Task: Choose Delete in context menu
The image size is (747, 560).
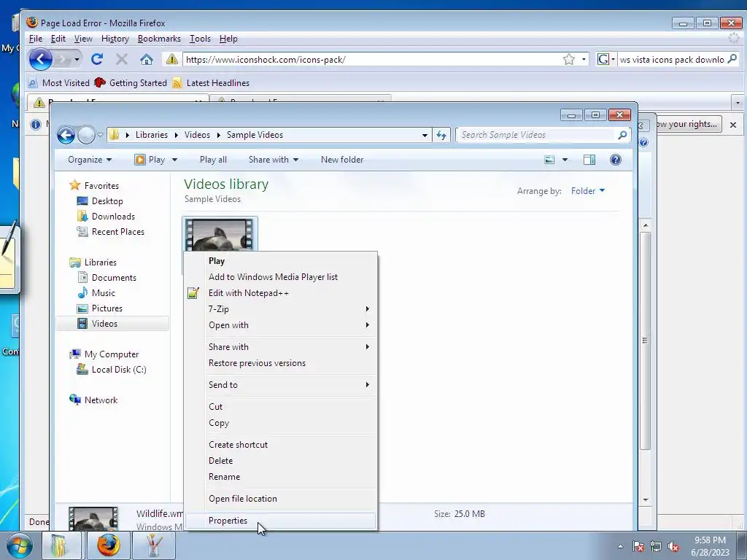Action: 280,461
